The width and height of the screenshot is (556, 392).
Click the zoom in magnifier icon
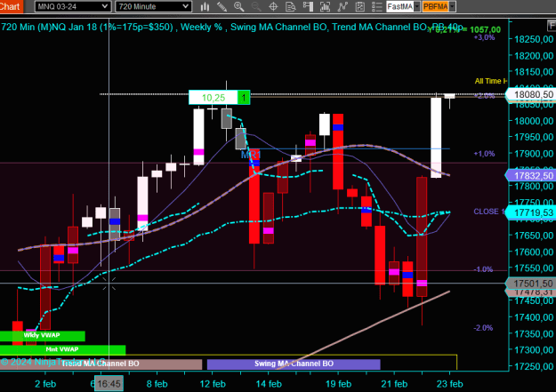(x=239, y=6)
